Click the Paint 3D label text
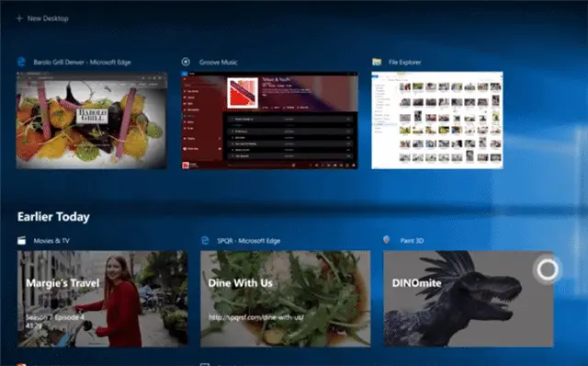The width and height of the screenshot is (588, 366). 412,241
